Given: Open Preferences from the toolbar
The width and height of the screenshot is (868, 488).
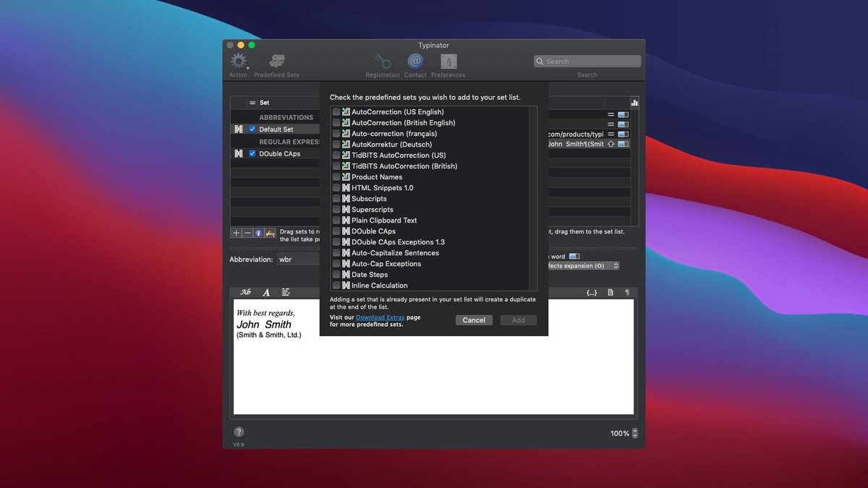Looking at the screenshot, I should tap(448, 62).
